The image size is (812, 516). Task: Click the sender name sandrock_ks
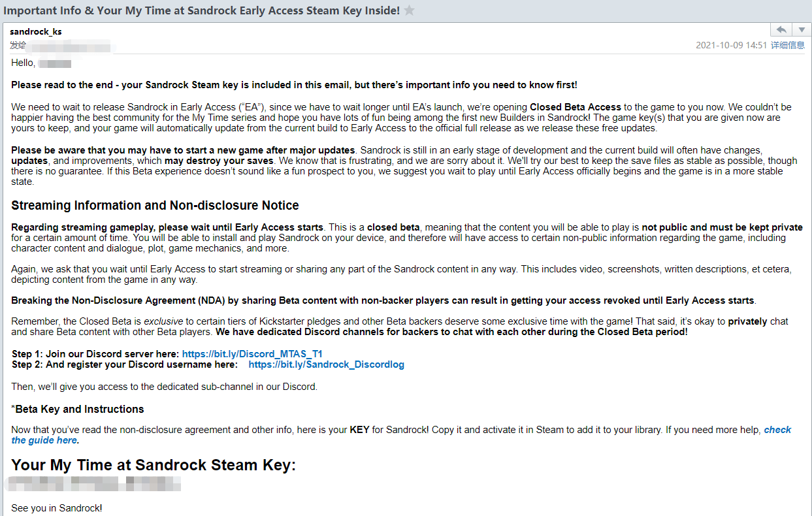(x=36, y=31)
